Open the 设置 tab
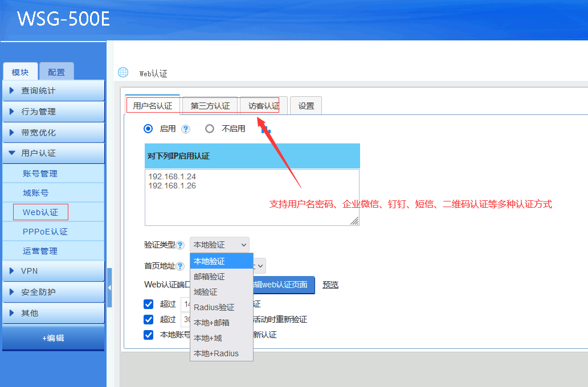The width and height of the screenshot is (588, 387). (x=306, y=106)
